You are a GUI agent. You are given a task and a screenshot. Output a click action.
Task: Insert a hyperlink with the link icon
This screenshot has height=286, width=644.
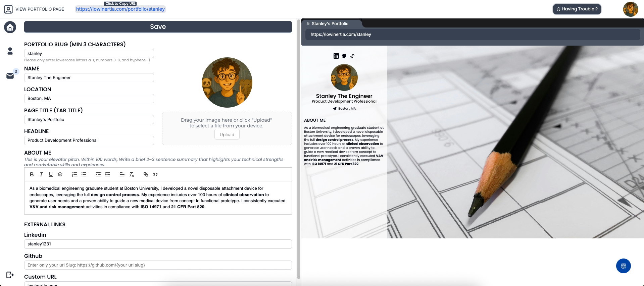click(146, 174)
